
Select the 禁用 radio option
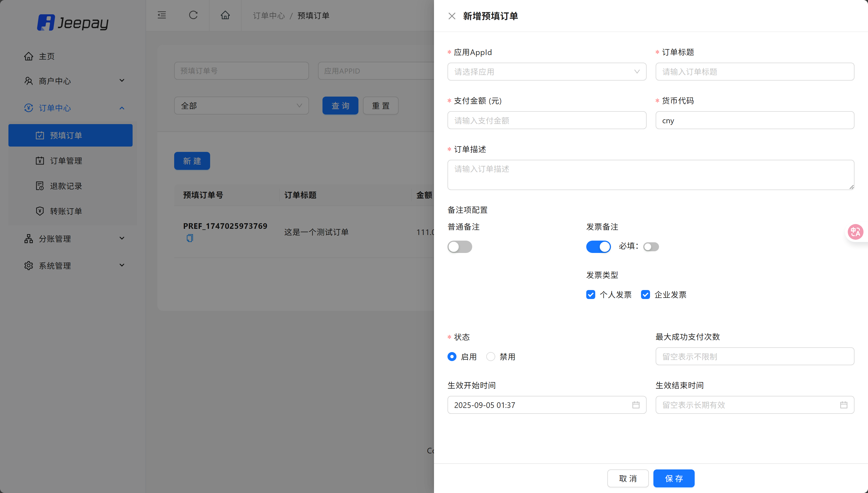490,357
